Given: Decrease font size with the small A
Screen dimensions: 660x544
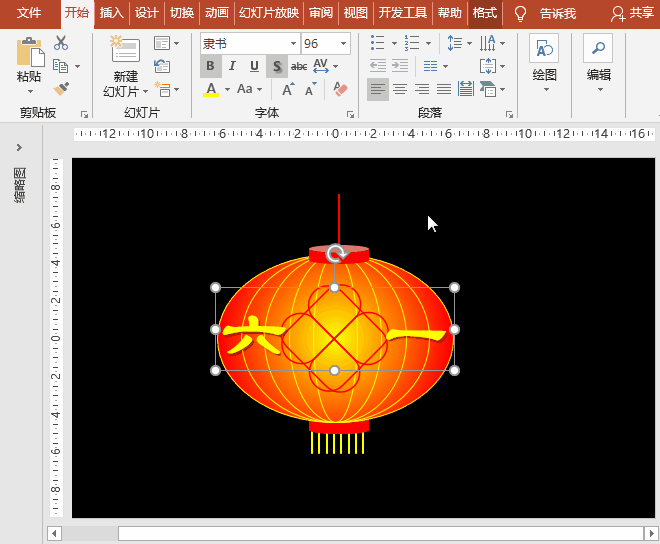Looking at the screenshot, I should [x=311, y=89].
